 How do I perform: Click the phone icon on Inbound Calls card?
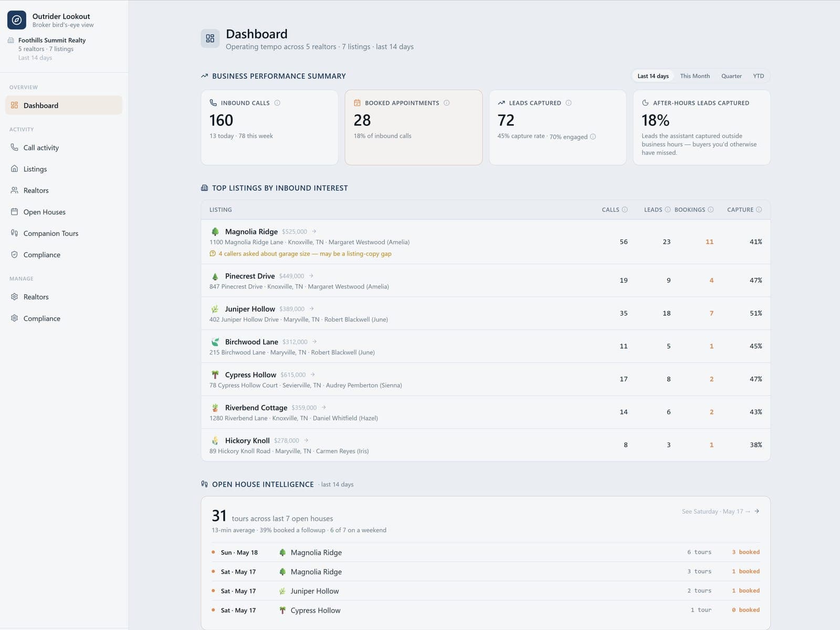[213, 103]
